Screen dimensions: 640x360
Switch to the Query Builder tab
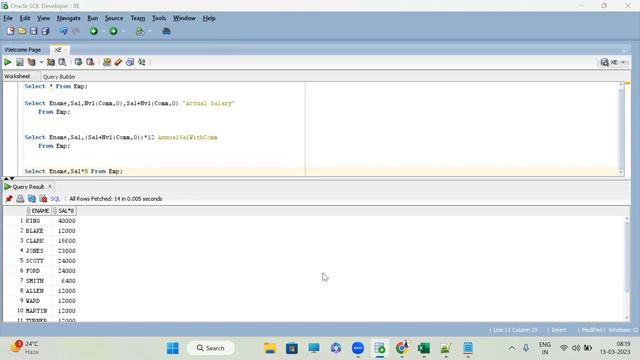pos(59,77)
